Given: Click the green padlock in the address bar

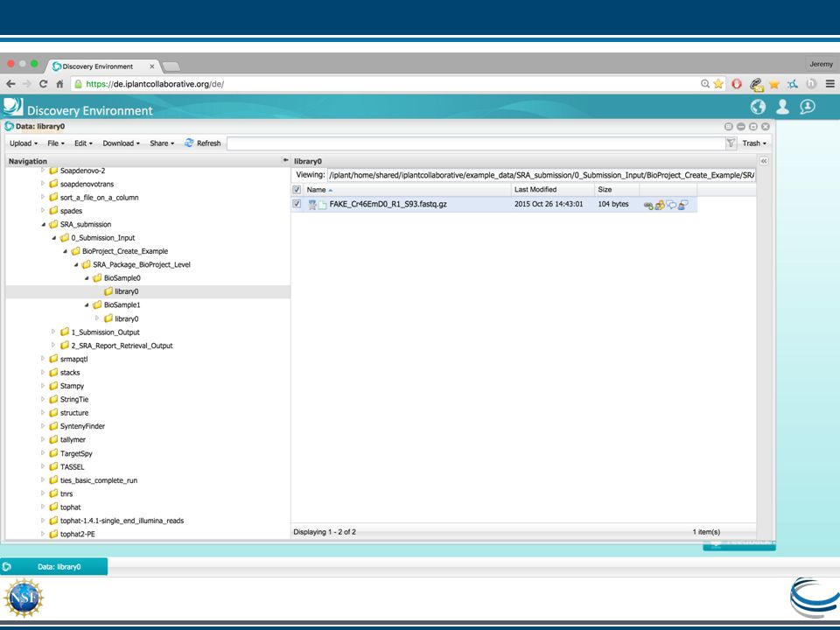Looking at the screenshot, I should point(78,84).
